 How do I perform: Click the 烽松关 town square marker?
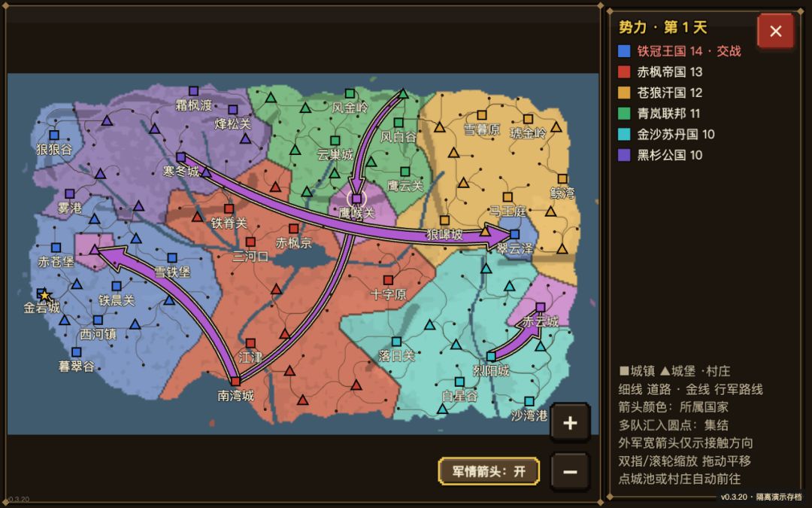click(x=233, y=110)
